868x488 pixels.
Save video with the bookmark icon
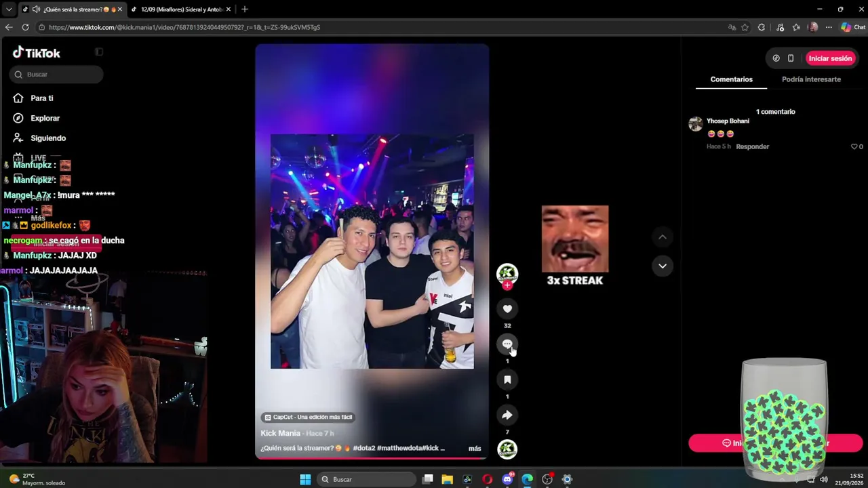(507, 380)
